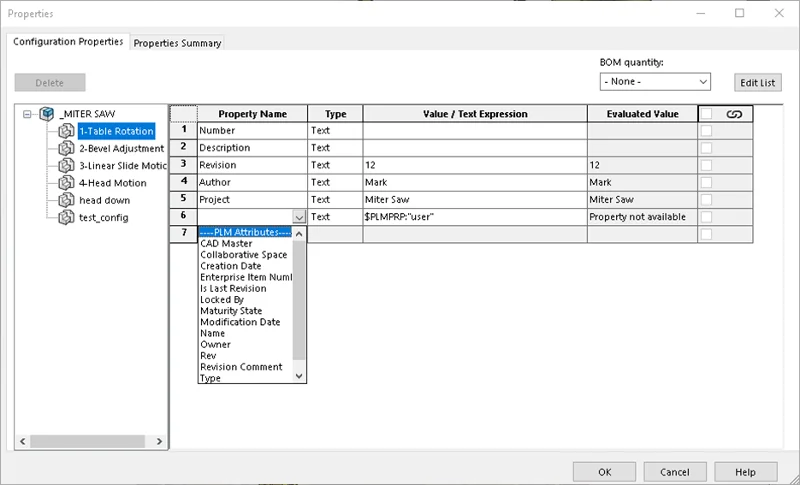Click the 4-Head Motion configuration icon

(66, 183)
